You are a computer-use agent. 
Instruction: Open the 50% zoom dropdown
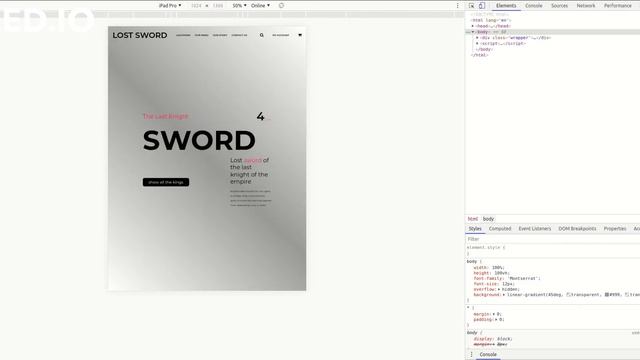[239, 6]
